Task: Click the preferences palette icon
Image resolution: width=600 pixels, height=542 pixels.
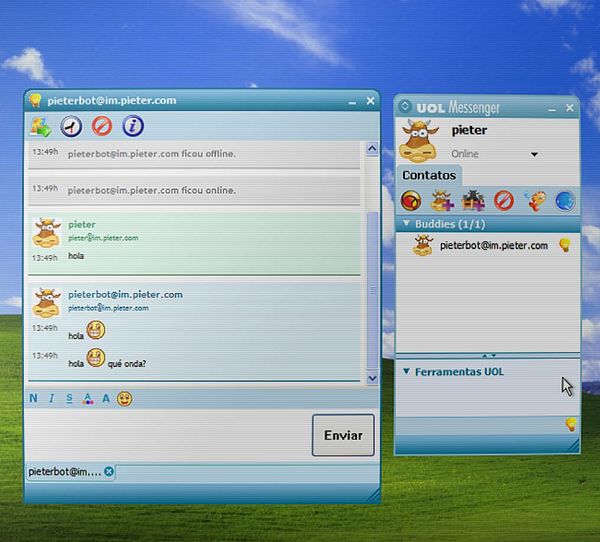Action: 535,201
